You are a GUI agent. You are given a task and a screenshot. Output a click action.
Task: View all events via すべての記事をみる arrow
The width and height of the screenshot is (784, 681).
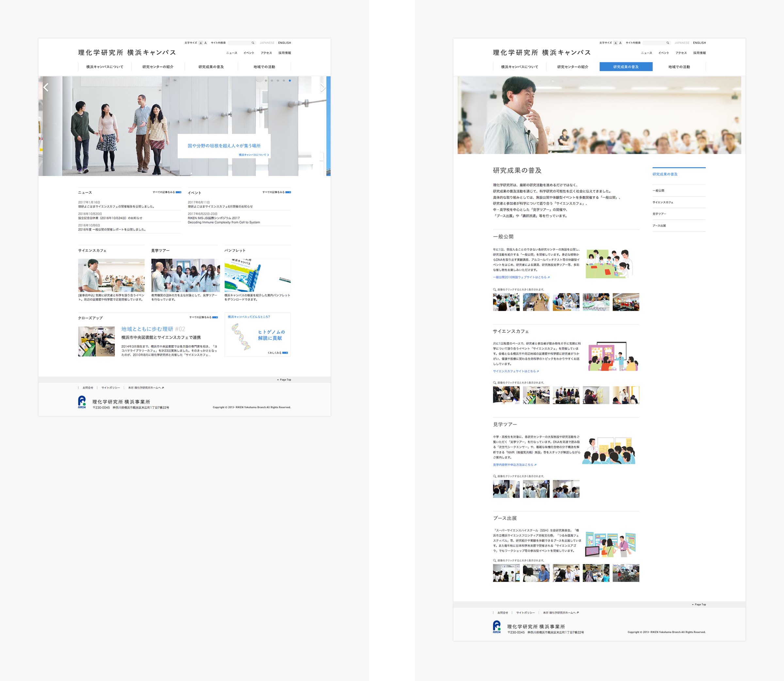pyautogui.click(x=277, y=192)
